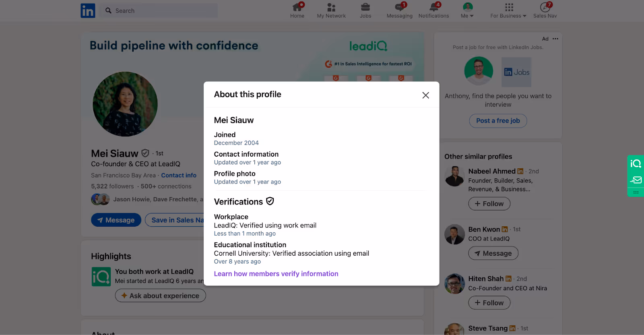The image size is (644, 335).
Task: Expand the For Business dropdown
Action: pos(508,16)
